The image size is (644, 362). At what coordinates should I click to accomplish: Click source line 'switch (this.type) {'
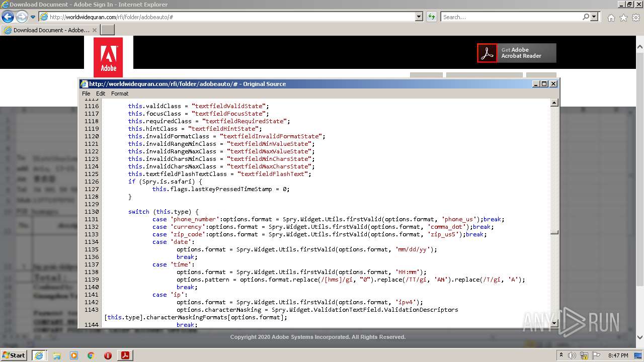pos(163,212)
